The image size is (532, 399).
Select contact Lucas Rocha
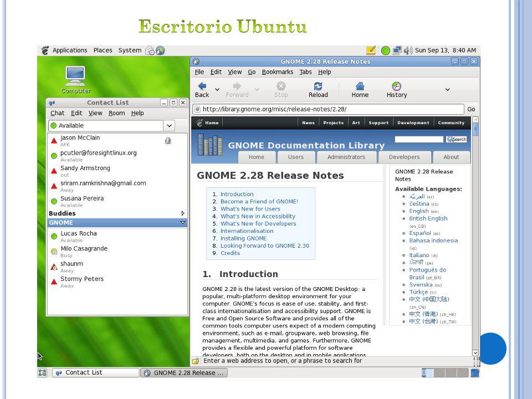coord(117,237)
